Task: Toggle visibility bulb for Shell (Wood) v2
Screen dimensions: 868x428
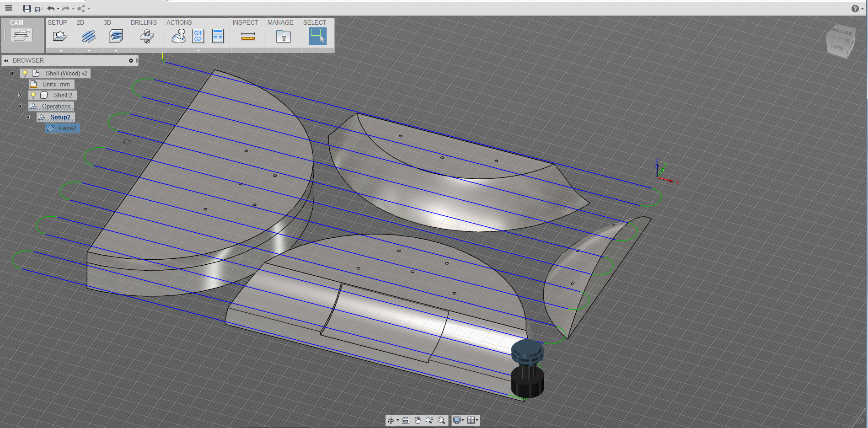Action: point(25,73)
